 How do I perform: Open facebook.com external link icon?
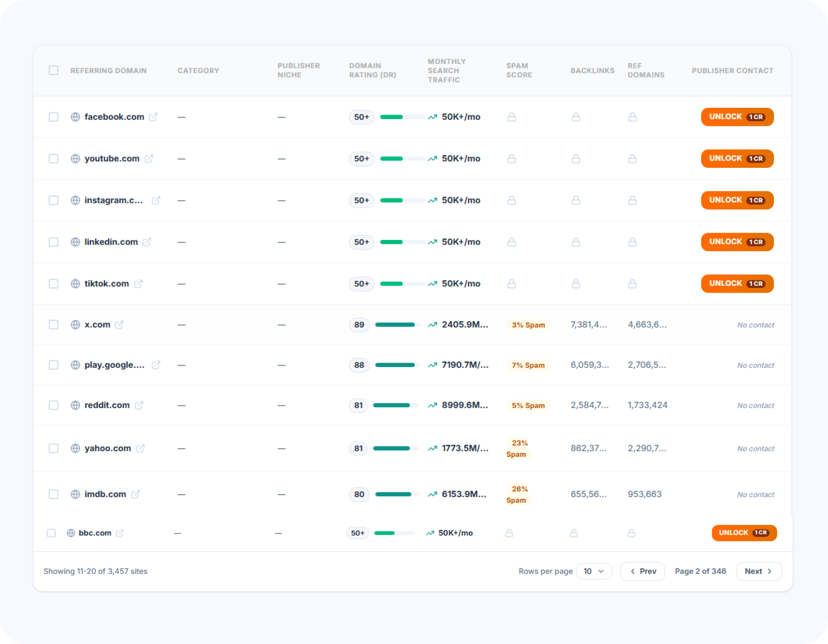coord(153,117)
